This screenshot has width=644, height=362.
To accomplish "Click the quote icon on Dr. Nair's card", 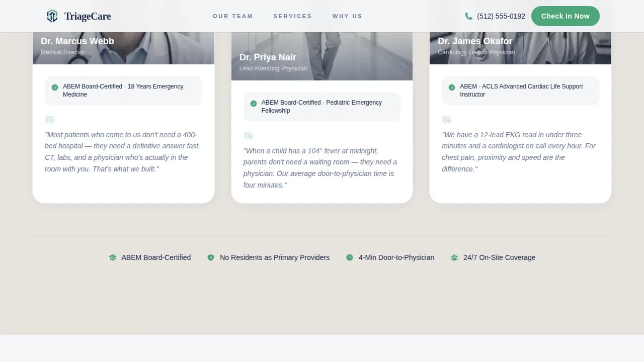I will (248, 136).
